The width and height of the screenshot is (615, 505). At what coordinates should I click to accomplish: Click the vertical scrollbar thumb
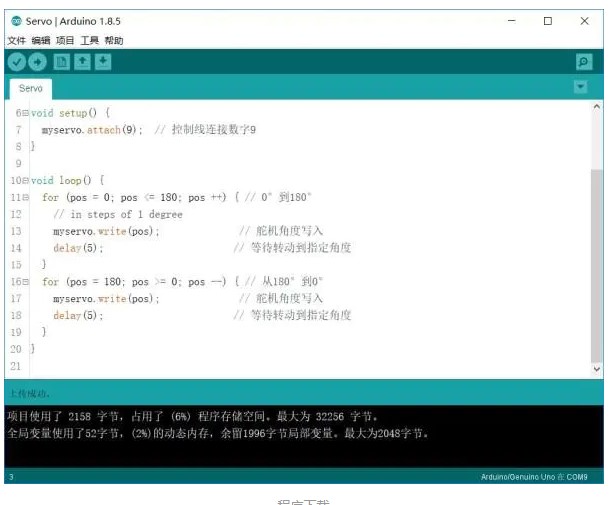(x=597, y=266)
